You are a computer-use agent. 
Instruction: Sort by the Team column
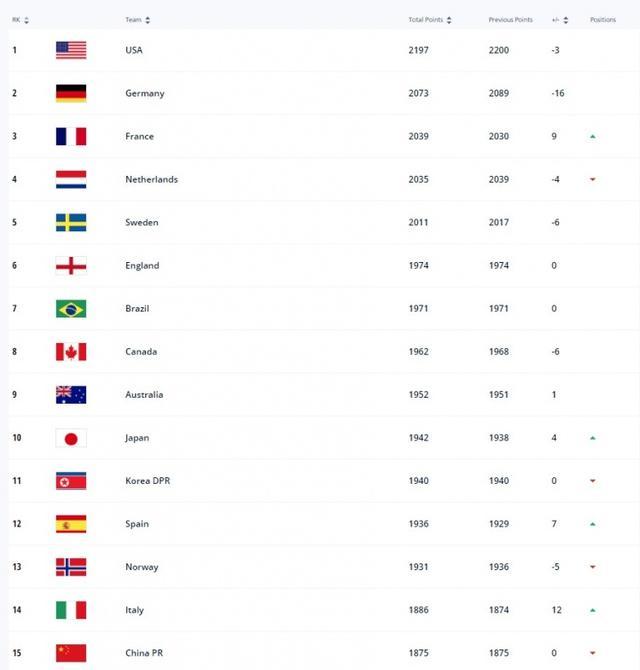pyautogui.click(x=138, y=20)
